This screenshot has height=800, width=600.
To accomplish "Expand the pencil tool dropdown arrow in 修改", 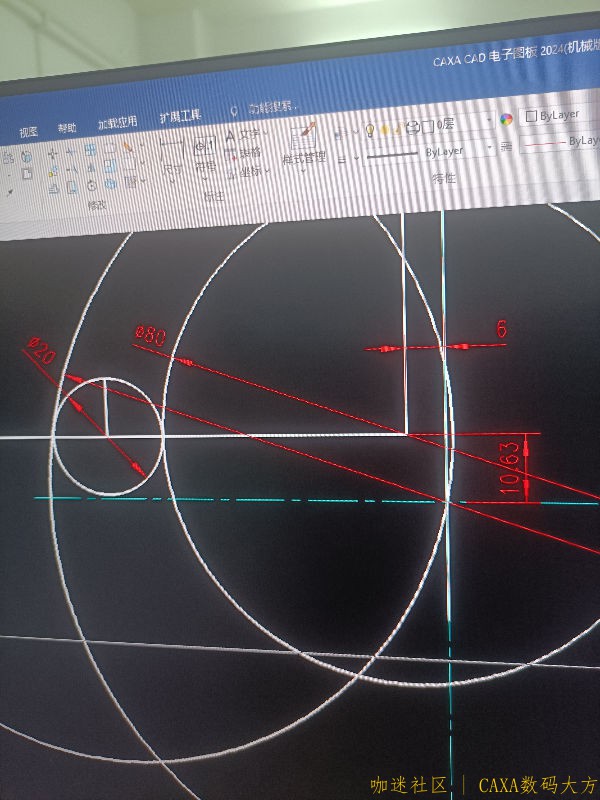I will point(141,146).
